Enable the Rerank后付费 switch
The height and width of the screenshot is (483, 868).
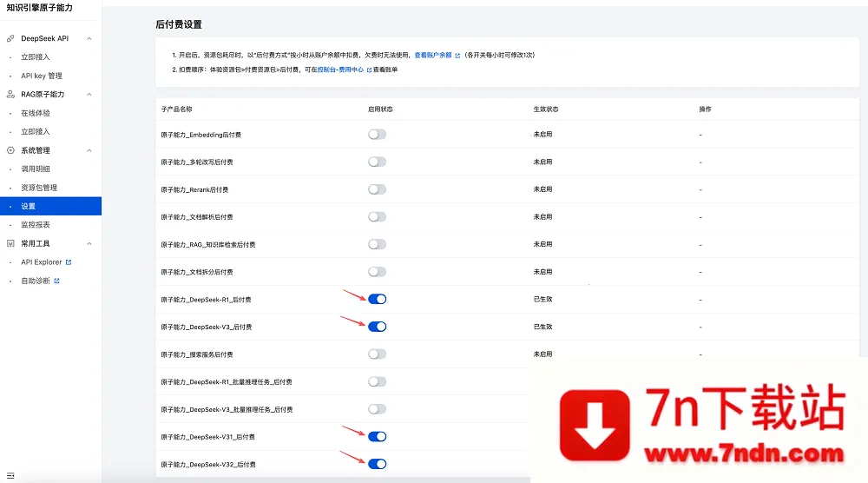tap(377, 189)
